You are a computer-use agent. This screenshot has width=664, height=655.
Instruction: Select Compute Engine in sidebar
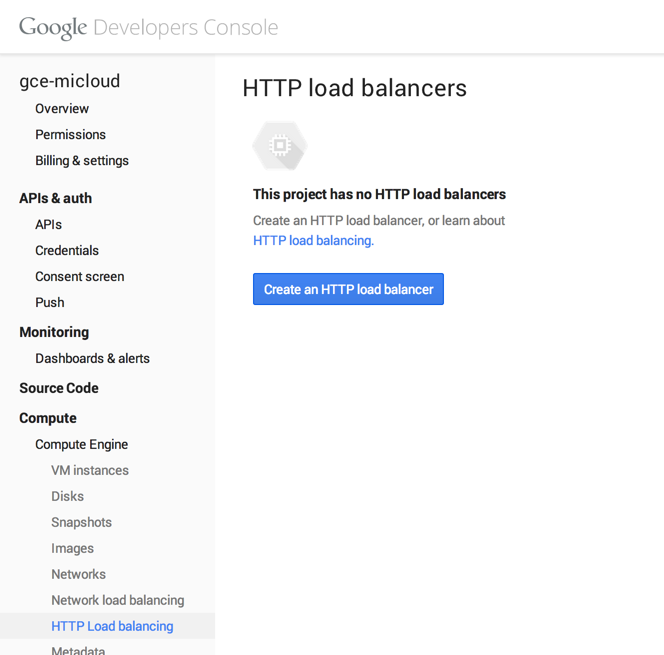point(81,445)
